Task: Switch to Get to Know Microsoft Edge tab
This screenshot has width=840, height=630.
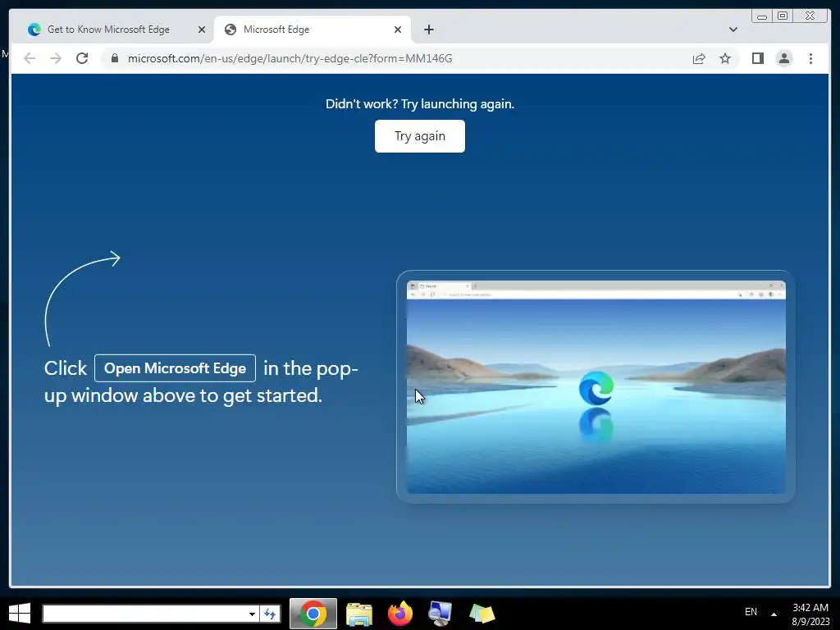Action: coord(109,30)
